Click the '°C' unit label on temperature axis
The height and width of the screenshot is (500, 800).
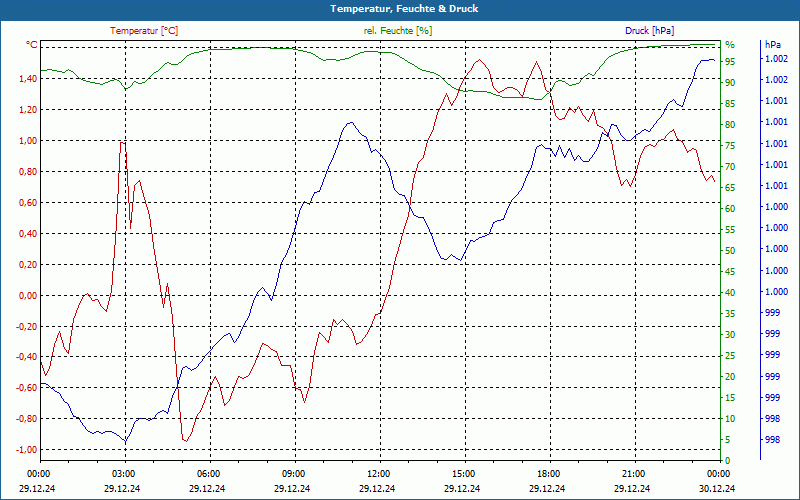click(x=32, y=45)
